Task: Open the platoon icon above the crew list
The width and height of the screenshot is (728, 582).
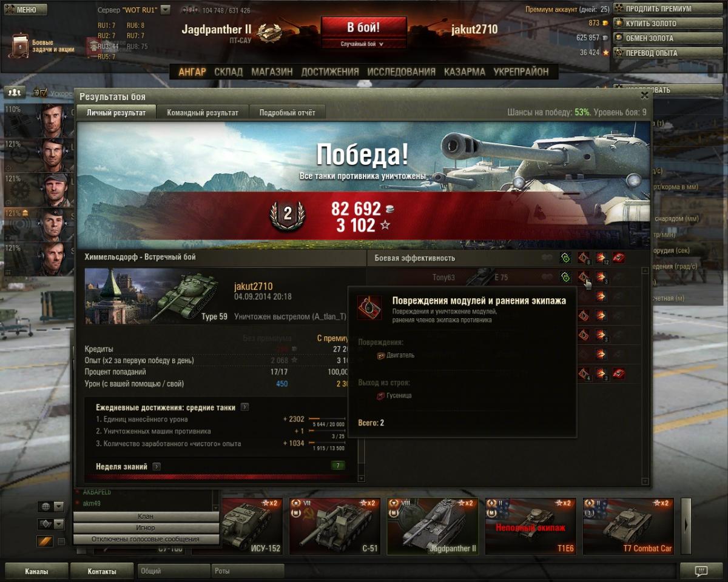Action: click(15, 92)
